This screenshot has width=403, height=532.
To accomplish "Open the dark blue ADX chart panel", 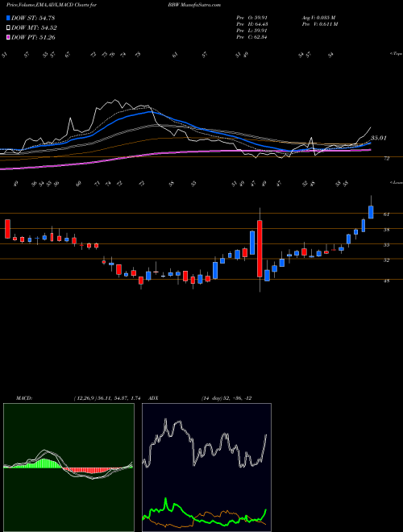I will [206, 468].
